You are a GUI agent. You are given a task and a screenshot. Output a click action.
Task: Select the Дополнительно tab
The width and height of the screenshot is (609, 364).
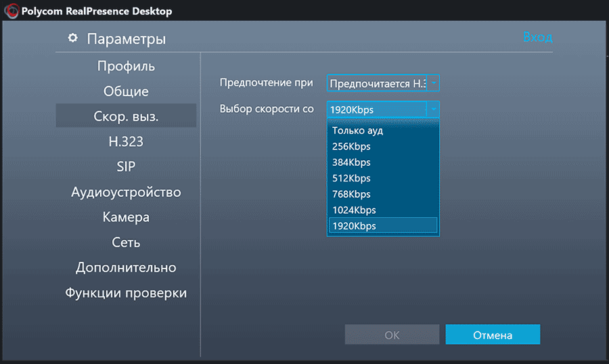tap(126, 267)
